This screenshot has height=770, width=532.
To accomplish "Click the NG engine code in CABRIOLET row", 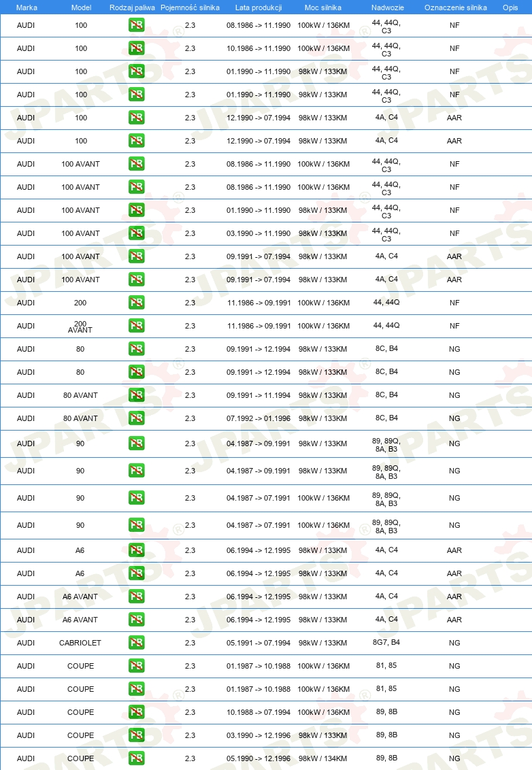I will [454, 643].
